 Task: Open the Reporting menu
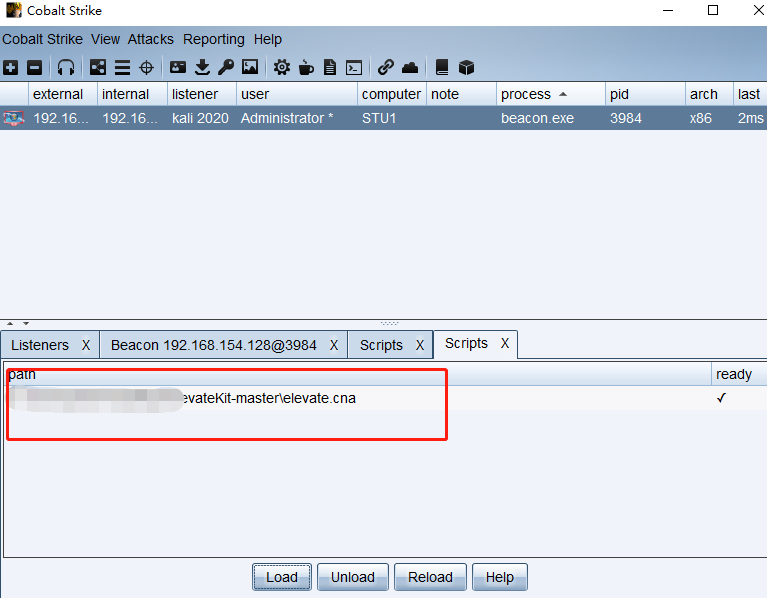point(214,39)
